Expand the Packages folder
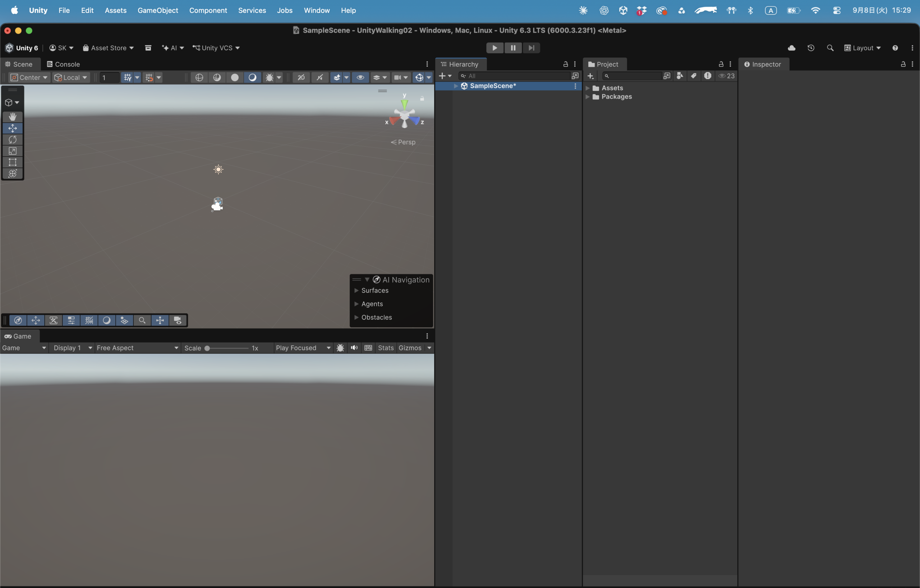 [588, 97]
